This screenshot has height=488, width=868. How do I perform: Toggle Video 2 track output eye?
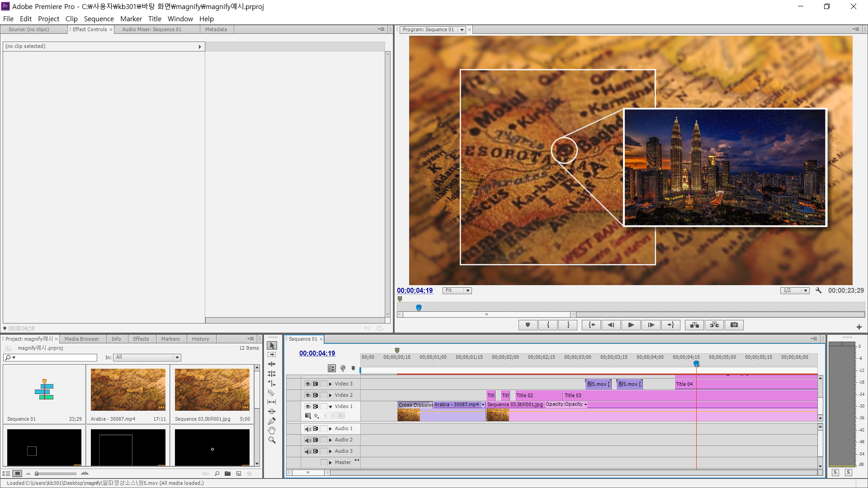coord(308,395)
